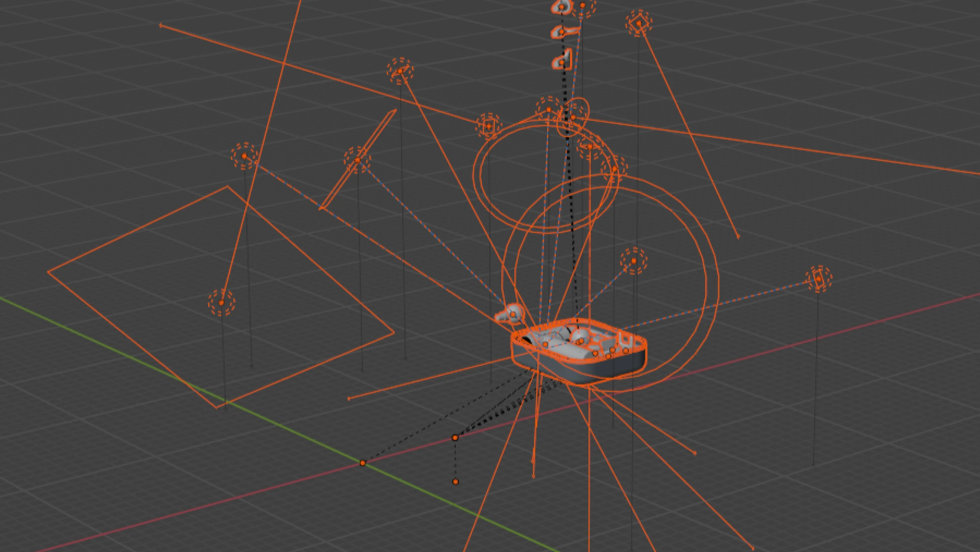This screenshot has height=552, width=980.
Task: Select the rightmost square area light
Action: point(819,279)
